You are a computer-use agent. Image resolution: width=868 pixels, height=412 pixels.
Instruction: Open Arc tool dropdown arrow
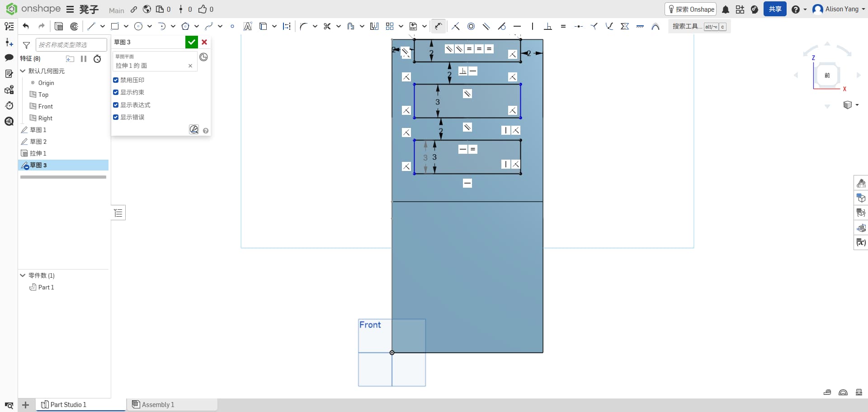tap(173, 26)
